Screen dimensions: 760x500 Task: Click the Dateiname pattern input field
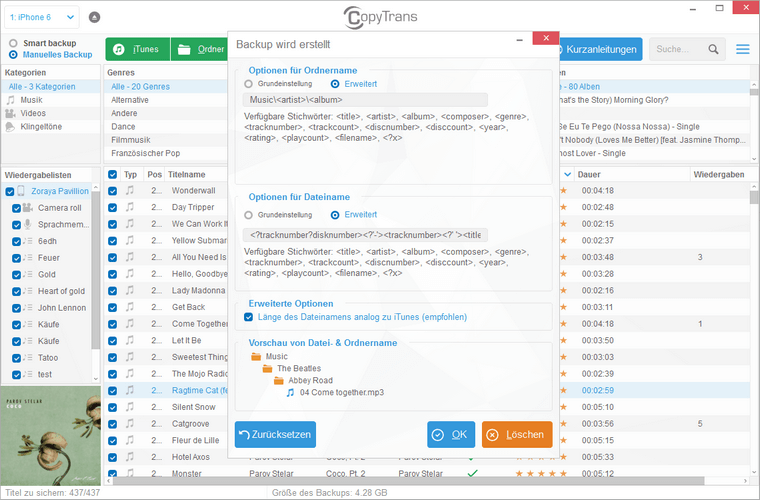tap(365, 235)
